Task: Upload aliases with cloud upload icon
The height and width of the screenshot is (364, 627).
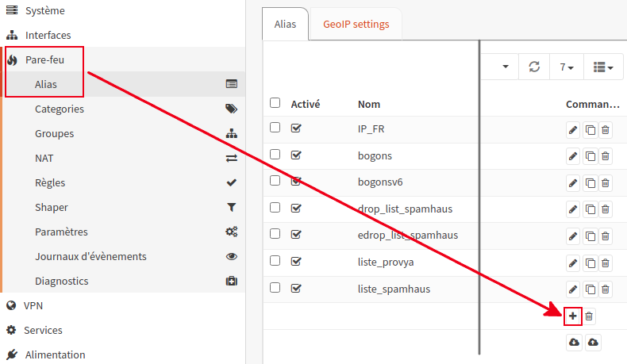Action: point(593,343)
